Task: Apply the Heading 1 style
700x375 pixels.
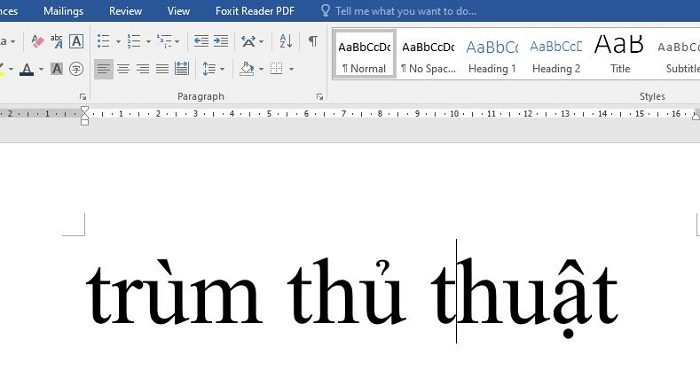Action: [492, 54]
